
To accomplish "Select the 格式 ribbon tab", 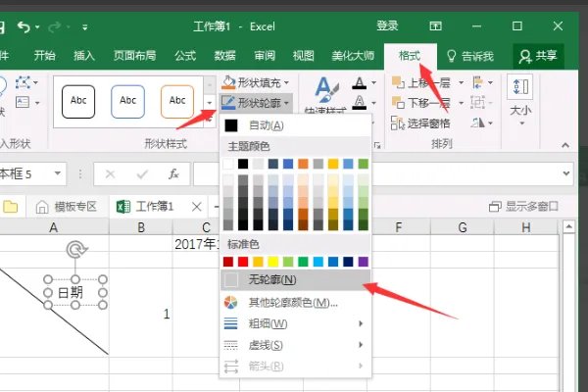I will (x=410, y=56).
